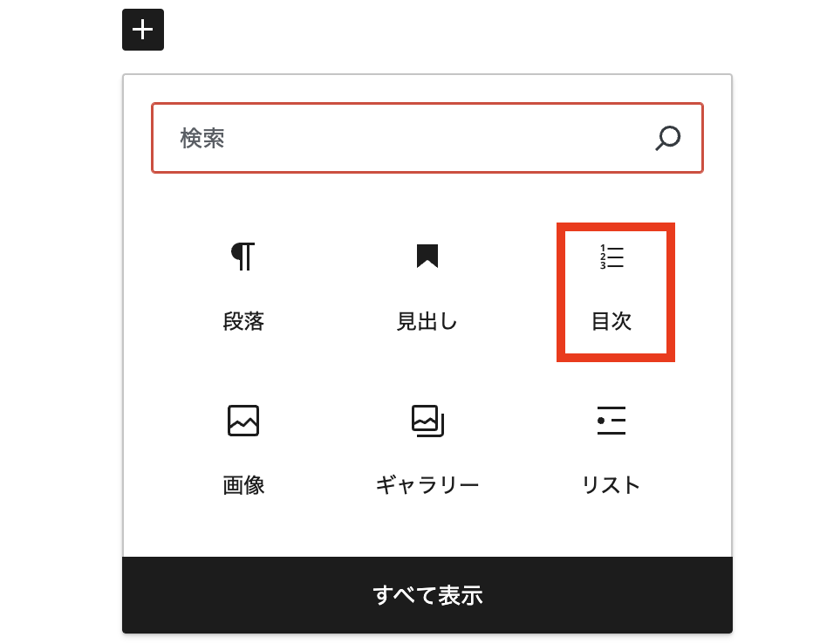Select the image block icon

(x=243, y=420)
